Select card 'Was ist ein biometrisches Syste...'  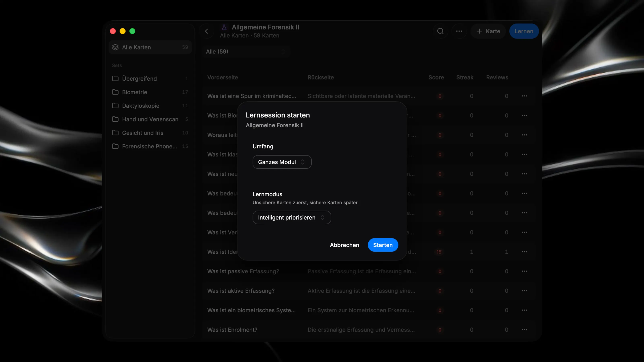pyautogui.click(x=251, y=310)
